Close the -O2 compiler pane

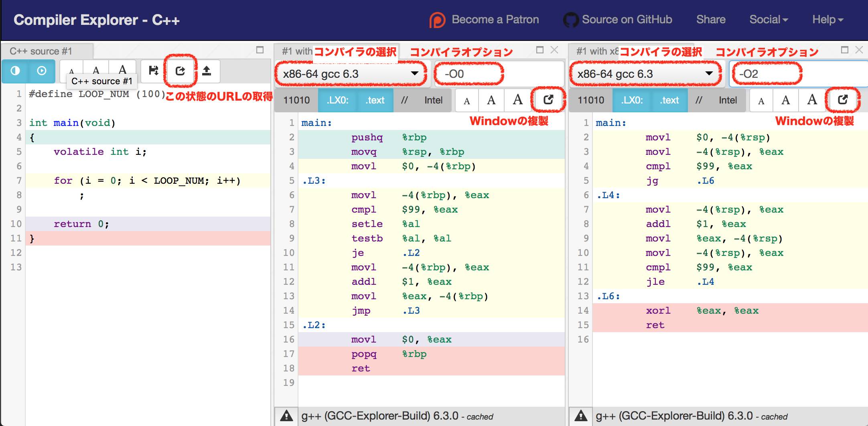859,50
